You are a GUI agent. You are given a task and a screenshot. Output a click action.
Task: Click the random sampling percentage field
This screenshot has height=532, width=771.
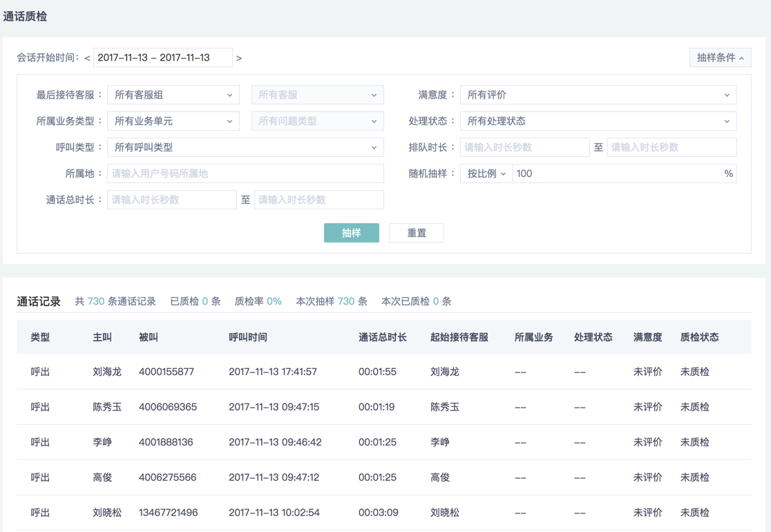618,173
